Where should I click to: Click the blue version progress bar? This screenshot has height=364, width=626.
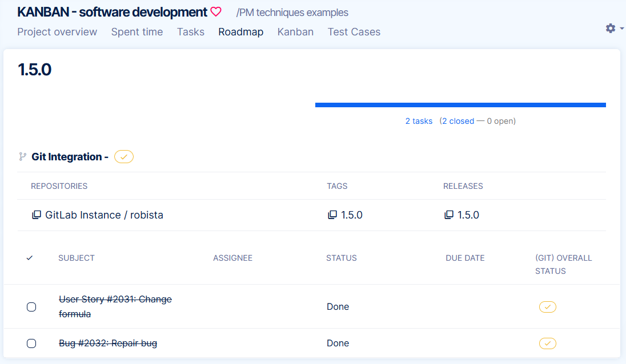pos(460,105)
